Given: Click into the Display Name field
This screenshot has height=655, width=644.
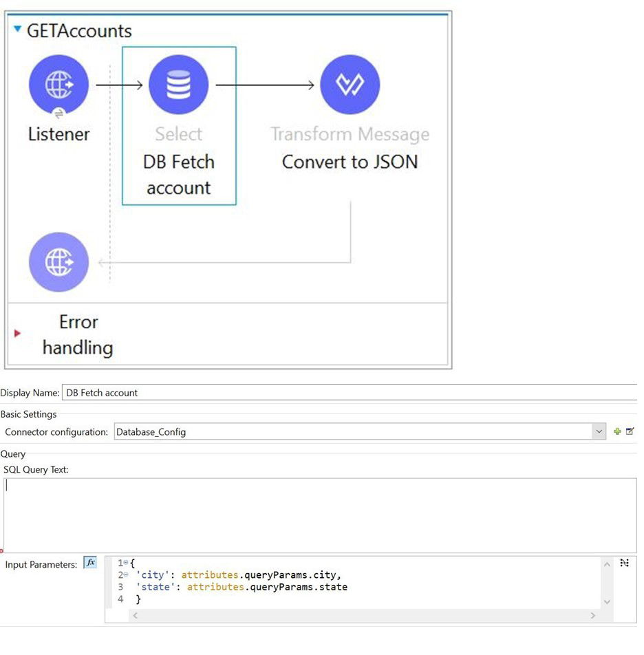Looking at the screenshot, I should click(x=344, y=393).
